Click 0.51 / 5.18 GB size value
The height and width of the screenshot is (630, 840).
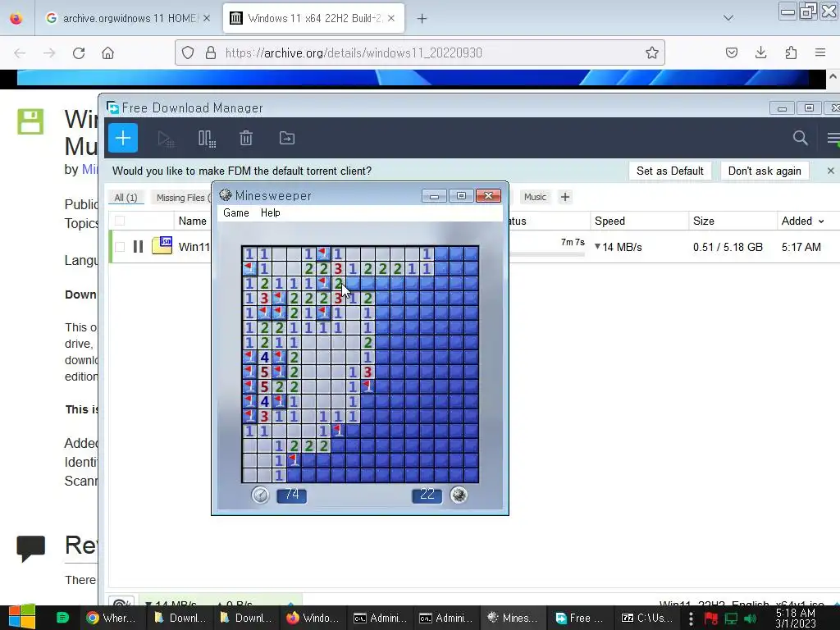728,247
